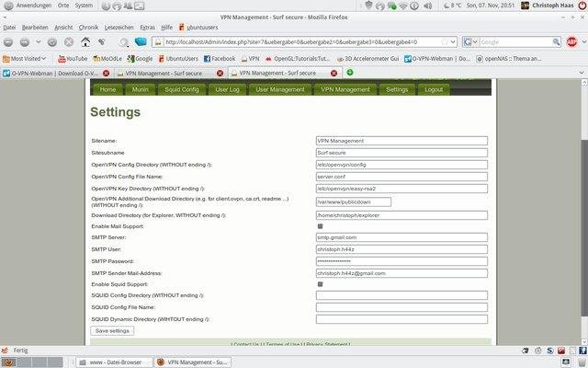Open the User Management nav page
Screen dimensions: 588x368
point(280,90)
